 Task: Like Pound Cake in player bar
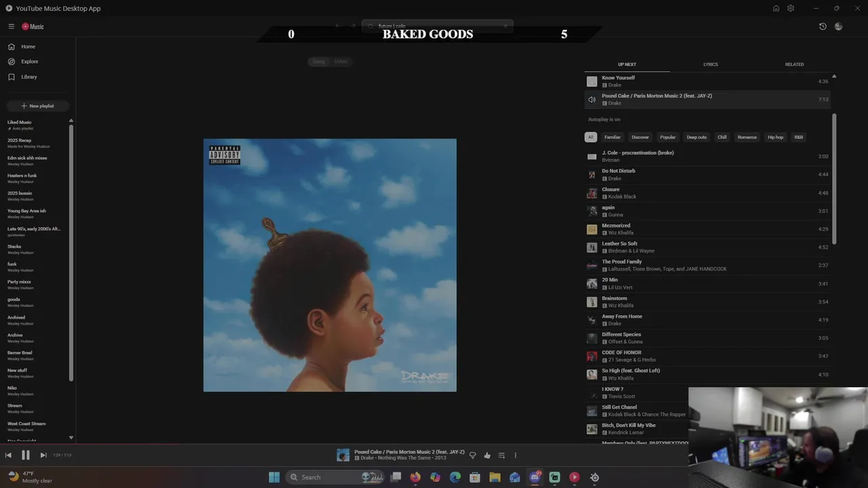pos(487,455)
